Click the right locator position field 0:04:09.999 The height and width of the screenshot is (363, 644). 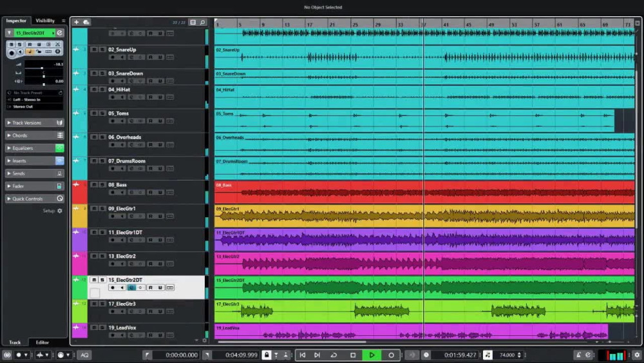pos(241,355)
